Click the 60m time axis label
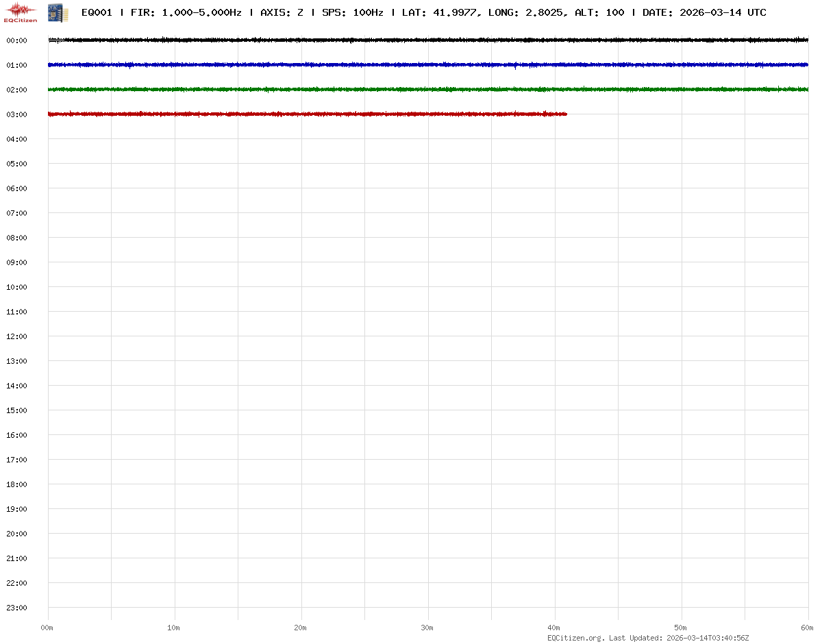Screen dimensions: 822x644 [807, 628]
